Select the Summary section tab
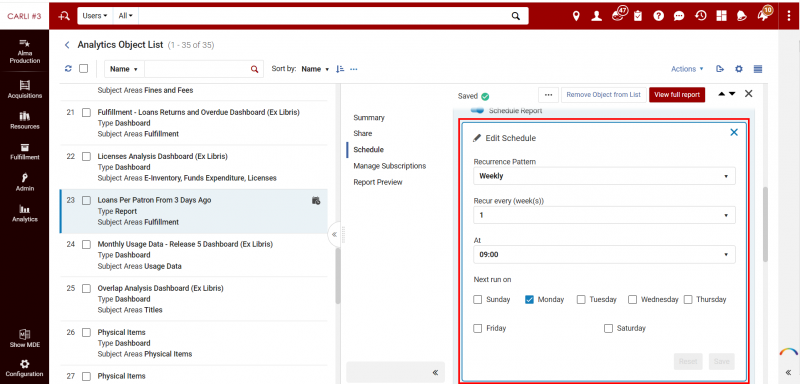The image size is (800, 384). [369, 117]
